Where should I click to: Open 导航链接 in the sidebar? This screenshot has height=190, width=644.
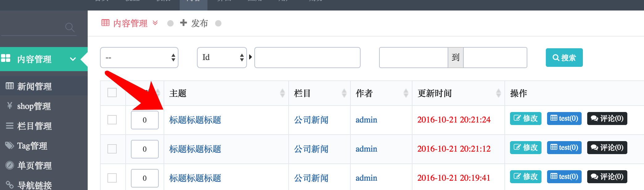pyautogui.click(x=34, y=185)
